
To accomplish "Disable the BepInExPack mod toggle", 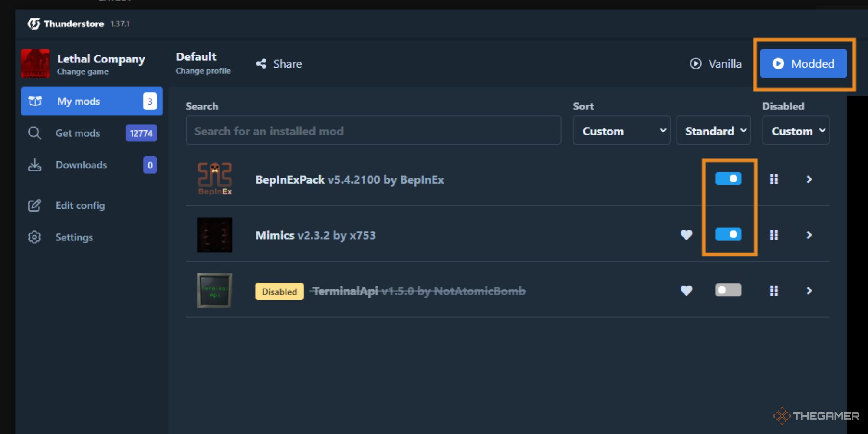I will coord(728,179).
